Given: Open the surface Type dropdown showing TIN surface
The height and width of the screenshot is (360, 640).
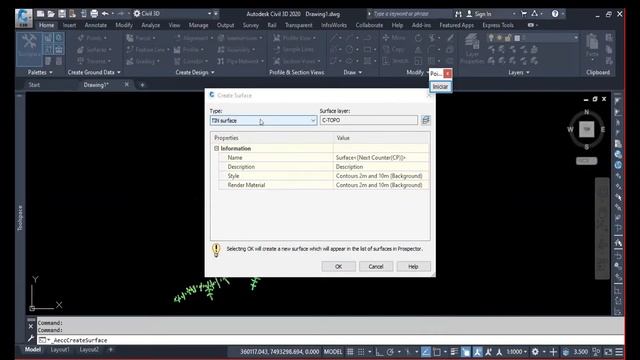Looking at the screenshot, I should 263,120.
